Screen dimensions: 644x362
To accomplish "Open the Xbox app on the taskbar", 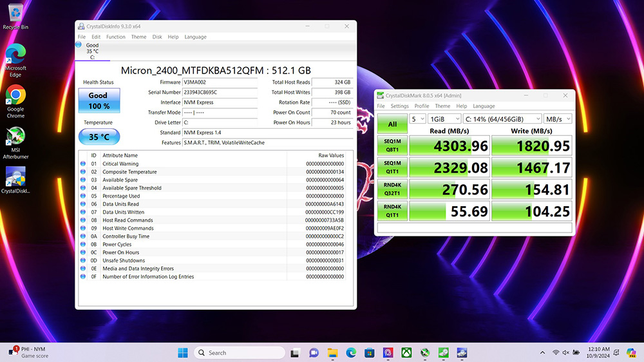I will pos(406,352).
